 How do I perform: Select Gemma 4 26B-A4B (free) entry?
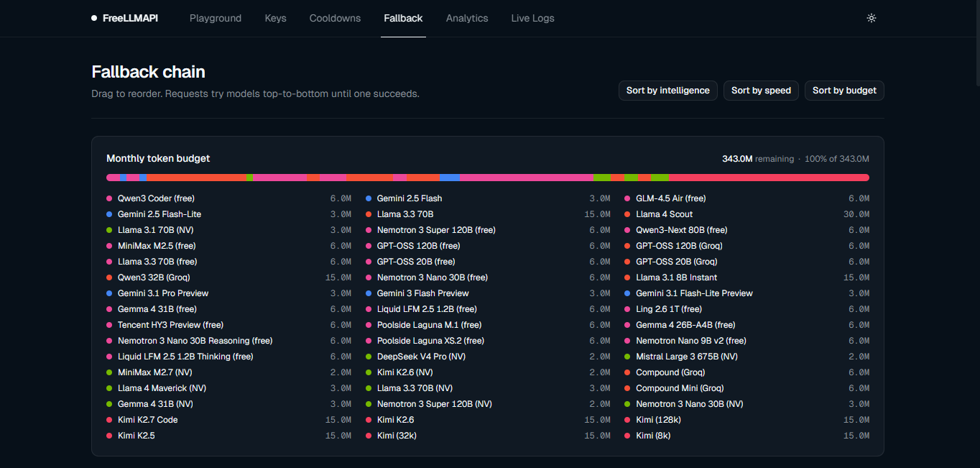click(685, 325)
